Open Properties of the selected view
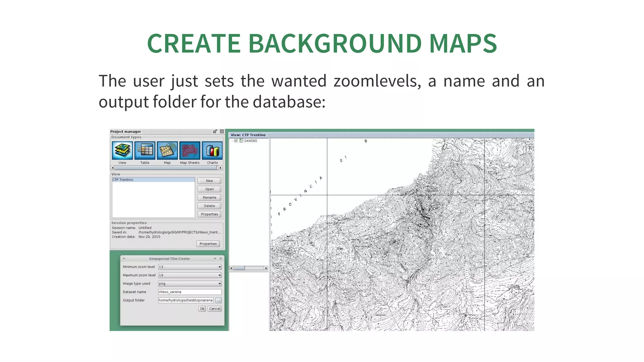This screenshot has height=362, width=644. (209, 214)
